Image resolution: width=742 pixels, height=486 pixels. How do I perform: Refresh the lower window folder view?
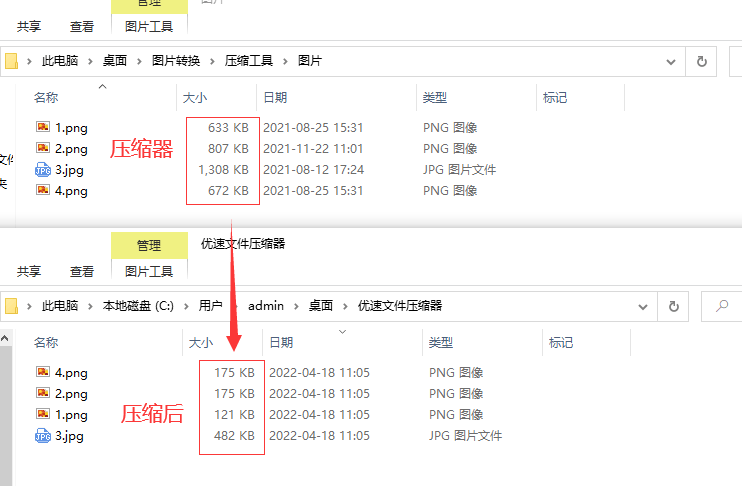(673, 307)
